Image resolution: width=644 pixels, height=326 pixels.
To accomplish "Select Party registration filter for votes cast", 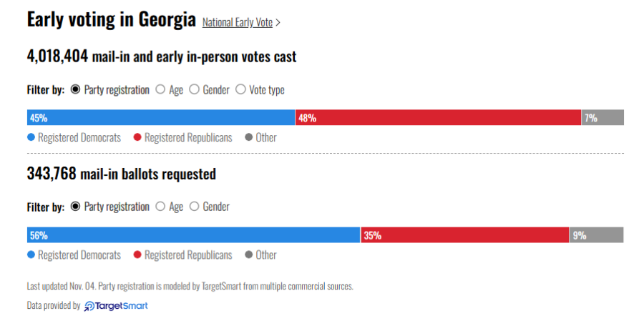I will click(x=110, y=89).
